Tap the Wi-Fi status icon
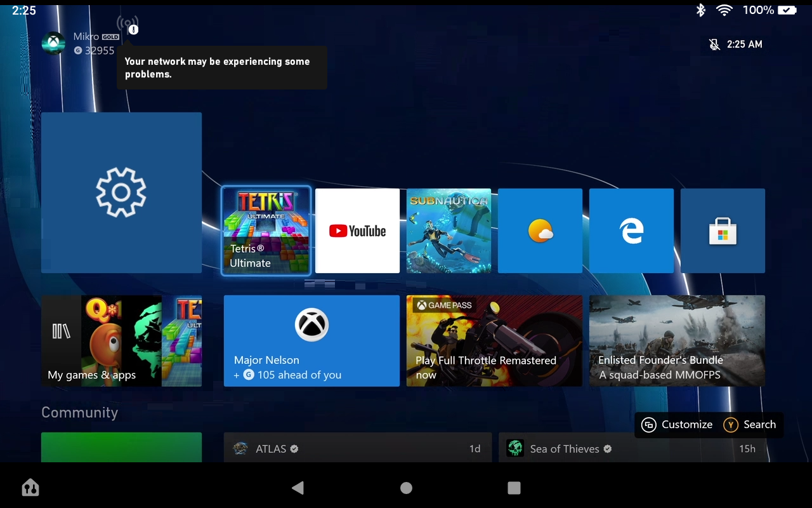This screenshot has height=508, width=812. point(724,10)
